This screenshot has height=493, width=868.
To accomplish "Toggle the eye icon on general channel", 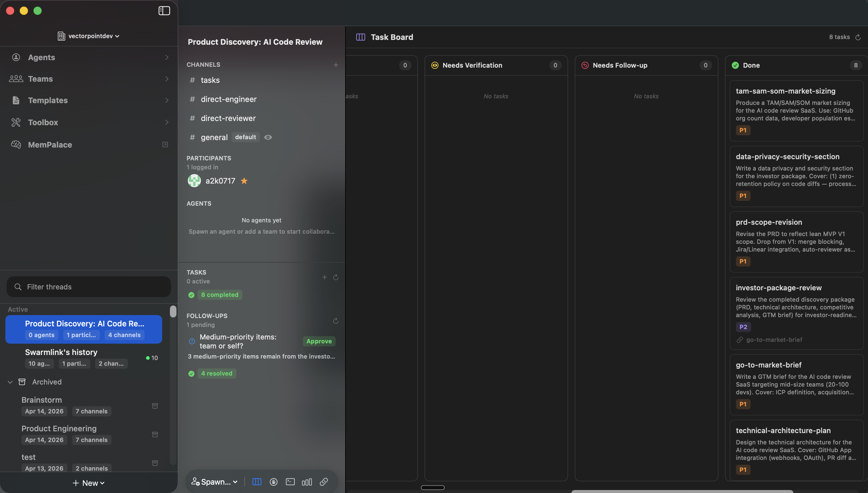I will point(268,137).
